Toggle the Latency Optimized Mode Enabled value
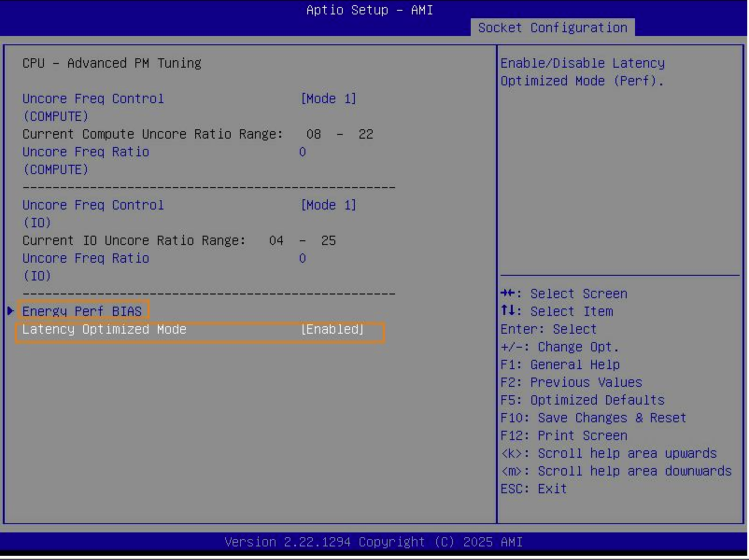This screenshot has width=749, height=560. coord(332,329)
